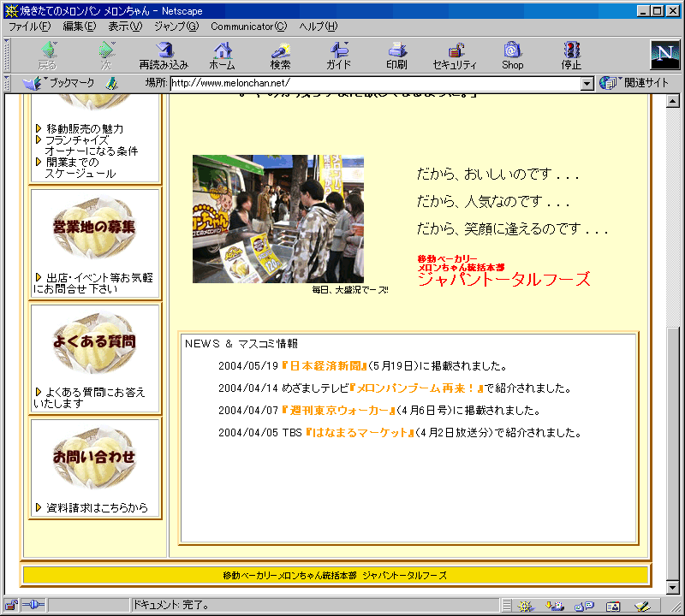The image size is (685, 616).
Task: Open the よくある質問にお答えいたします link
Action: (x=90, y=398)
